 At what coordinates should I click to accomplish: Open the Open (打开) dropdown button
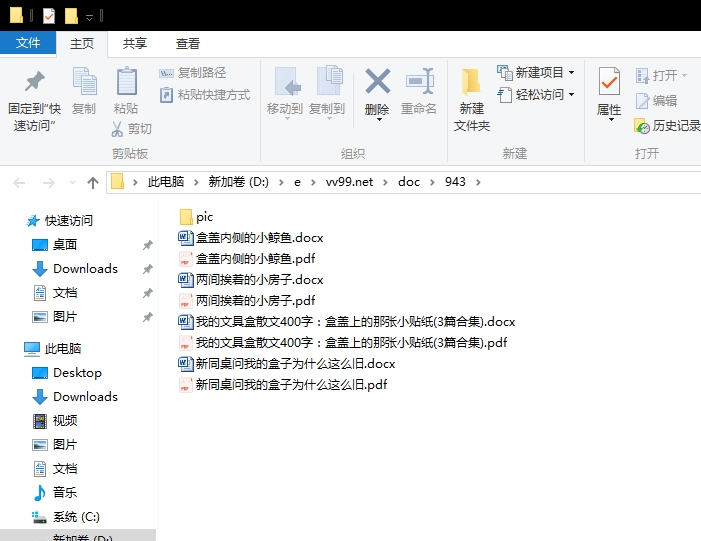[x=661, y=75]
